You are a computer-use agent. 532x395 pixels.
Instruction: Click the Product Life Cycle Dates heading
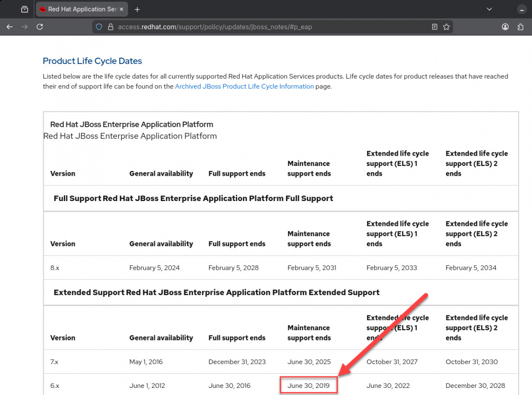92,61
